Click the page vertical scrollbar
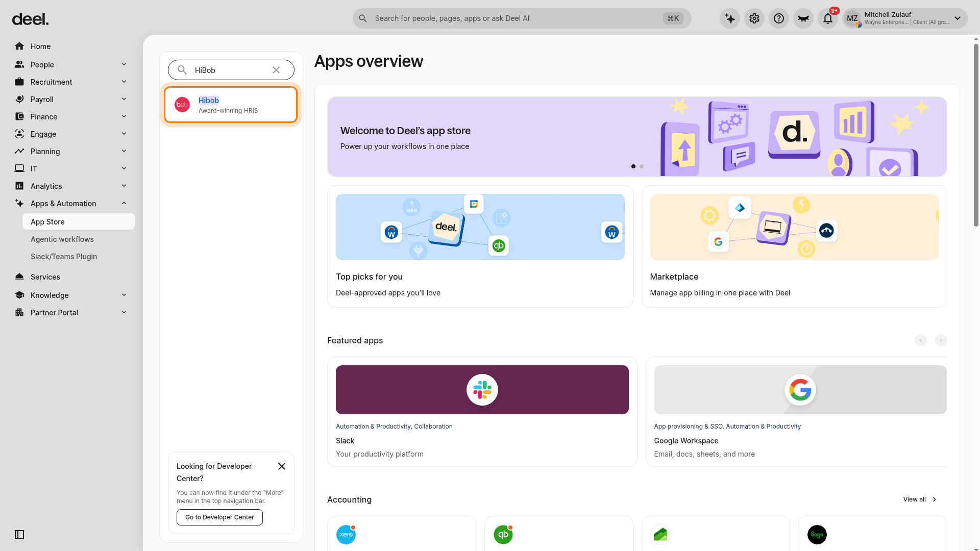 (976, 135)
